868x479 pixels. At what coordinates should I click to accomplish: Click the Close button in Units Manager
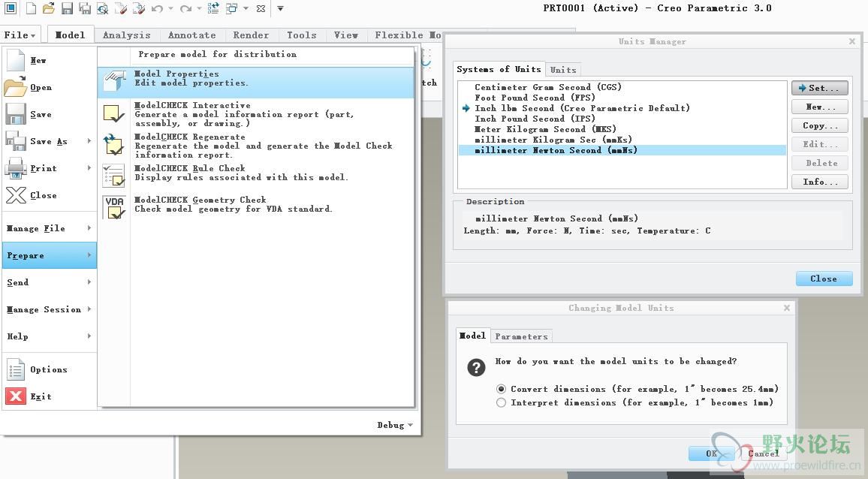tap(824, 279)
